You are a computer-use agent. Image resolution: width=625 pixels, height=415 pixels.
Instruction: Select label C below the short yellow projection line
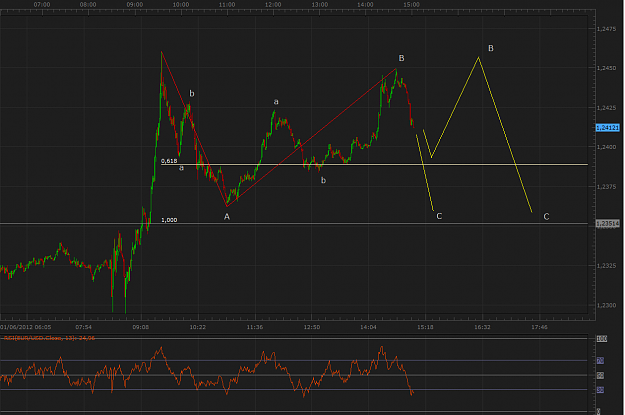[x=439, y=216]
